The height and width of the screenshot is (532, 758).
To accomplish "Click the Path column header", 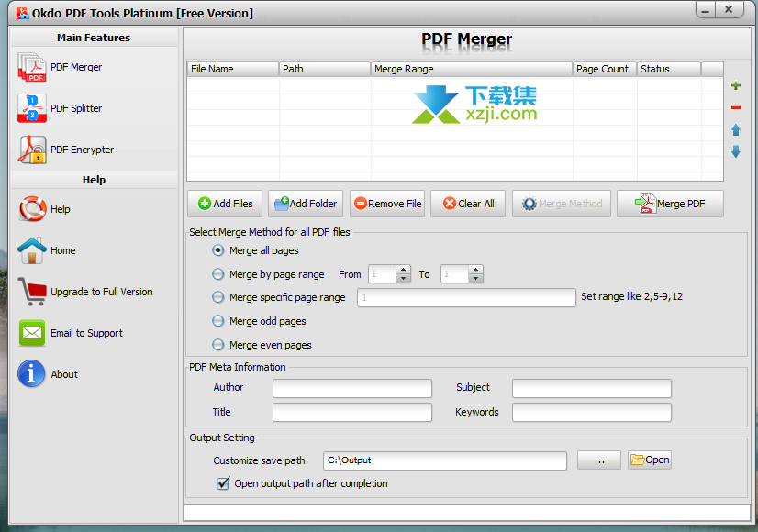I will pyautogui.click(x=325, y=69).
